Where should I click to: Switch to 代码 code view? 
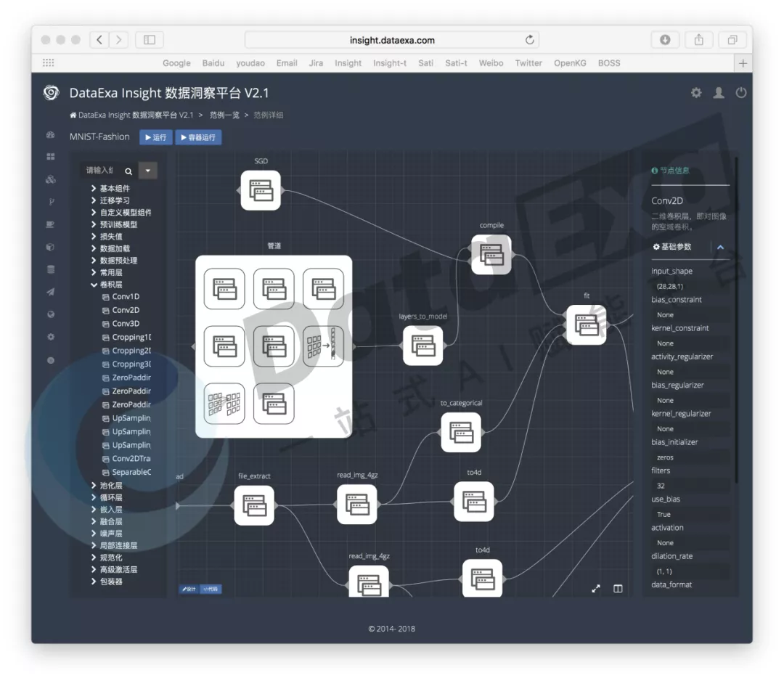pyautogui.click(x=211, y=589)
